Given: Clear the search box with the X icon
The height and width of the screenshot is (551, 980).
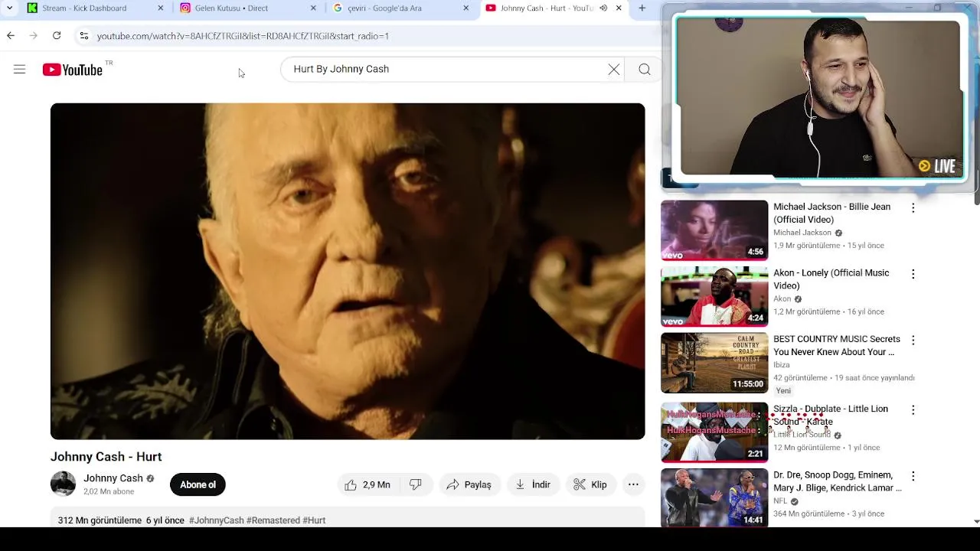Looking at the screenshot, I should coord(614,70).
